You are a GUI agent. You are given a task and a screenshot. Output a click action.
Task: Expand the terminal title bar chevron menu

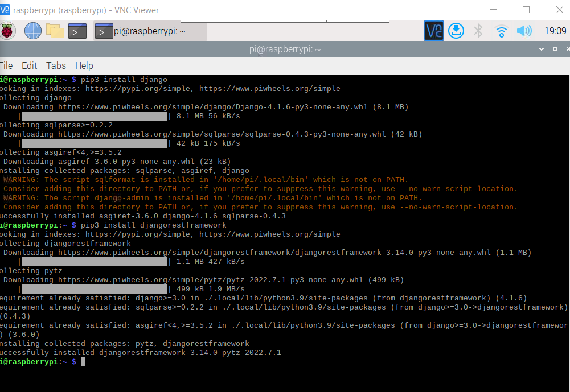click(x=541, y=49)
